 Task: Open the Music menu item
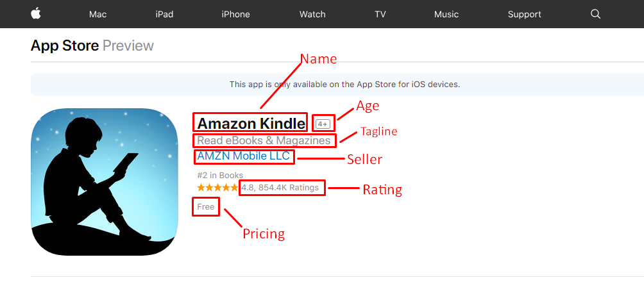pos(446,14)
